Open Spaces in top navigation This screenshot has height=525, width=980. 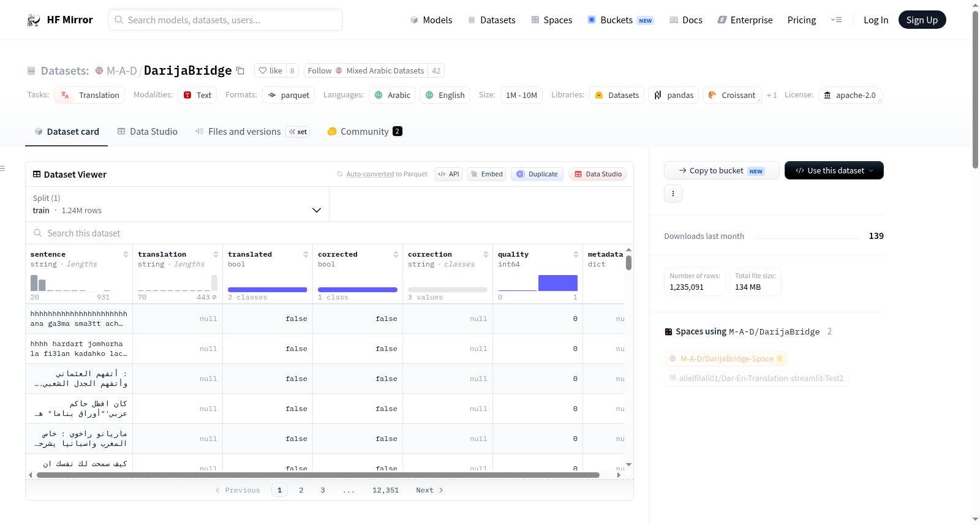551,20
